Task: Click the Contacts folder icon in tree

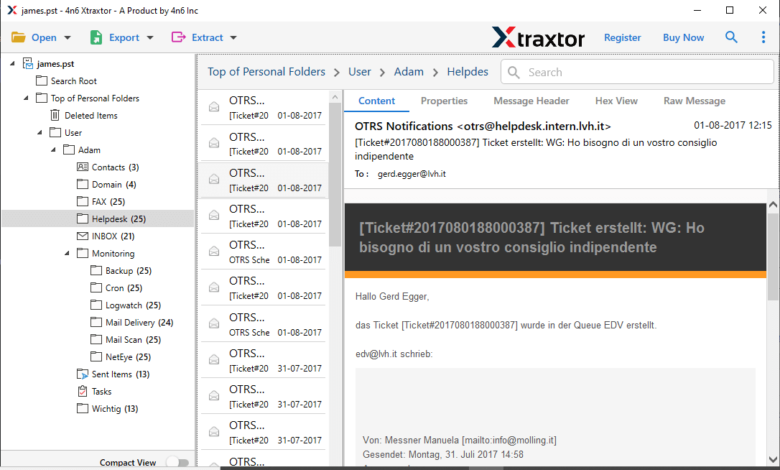Action: point(83,167)
